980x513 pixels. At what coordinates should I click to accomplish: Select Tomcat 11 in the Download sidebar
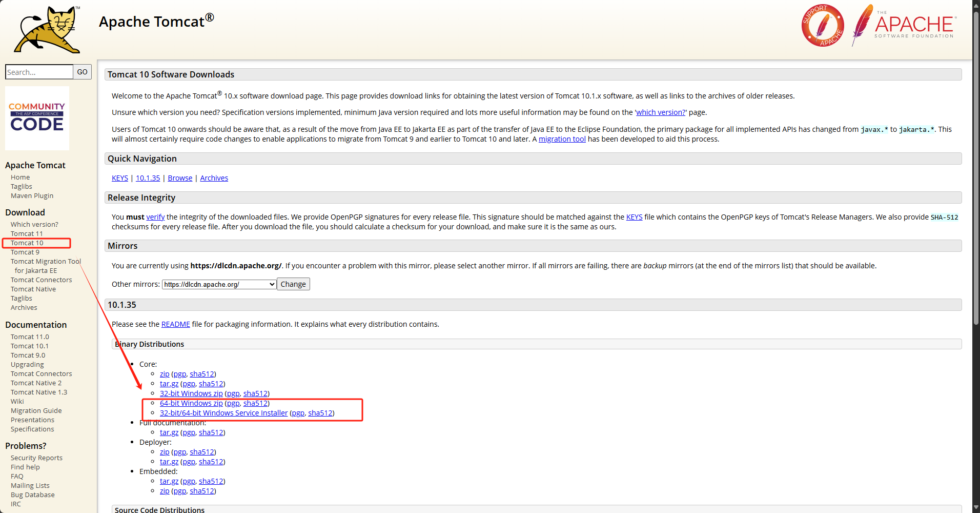[27, 233]
